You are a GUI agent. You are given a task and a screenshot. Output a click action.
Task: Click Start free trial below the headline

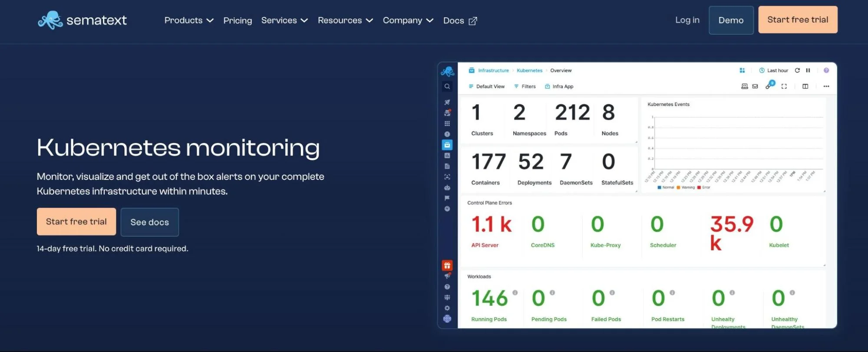(76, 222)
